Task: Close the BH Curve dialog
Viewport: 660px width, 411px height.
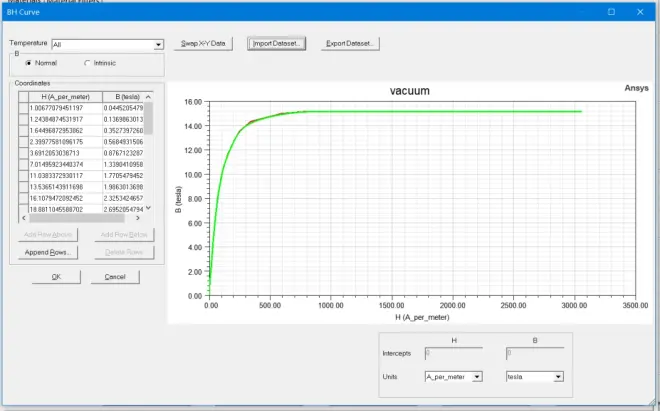Action: (640, 12)
